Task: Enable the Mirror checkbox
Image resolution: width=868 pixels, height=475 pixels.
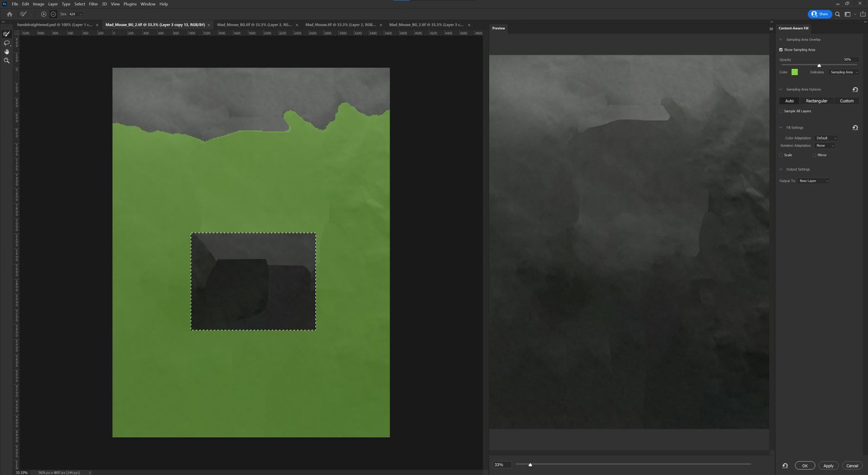Action: [x=814, y=155]
